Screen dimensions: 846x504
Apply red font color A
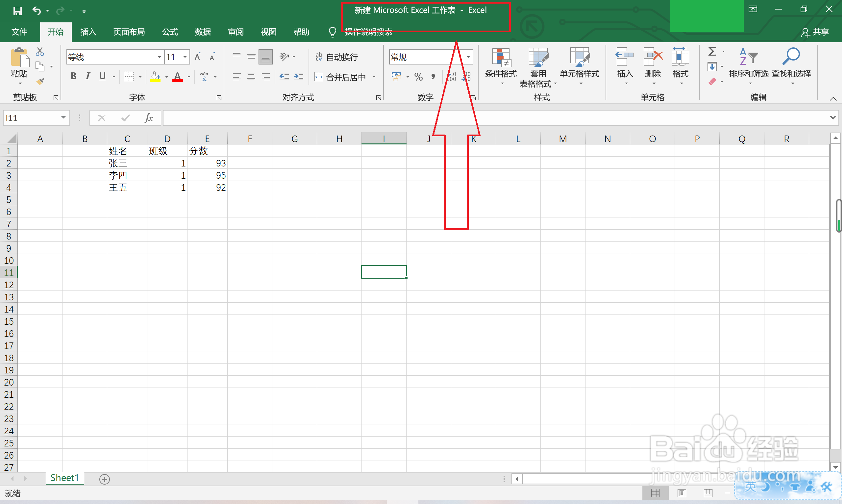(x=178, y=77)
